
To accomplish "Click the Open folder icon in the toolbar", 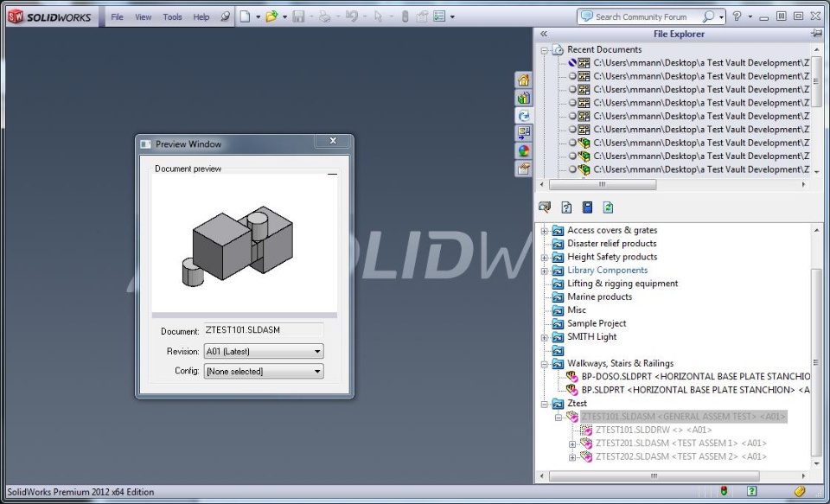I will click(x=271, y=17).
